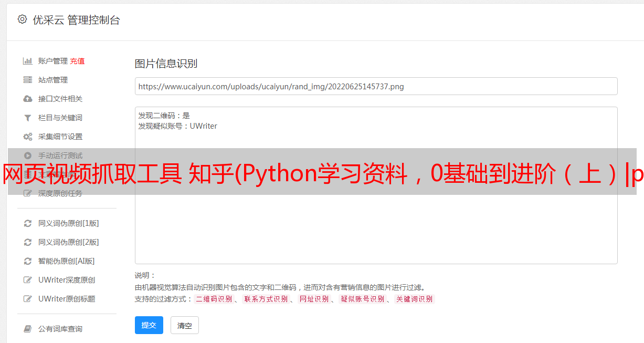Click the edit icon for UWriter深度原创
The image size is (644, 343).
tap(28, 280)
